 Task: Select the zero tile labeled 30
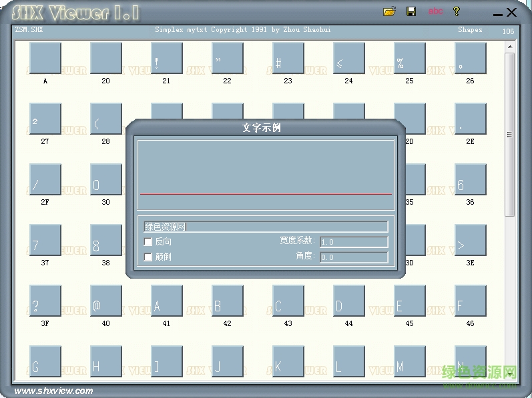point(106,179)
